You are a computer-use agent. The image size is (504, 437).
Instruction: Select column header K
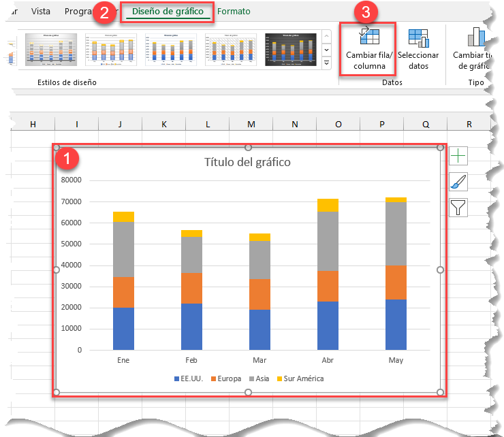(164, 125)
